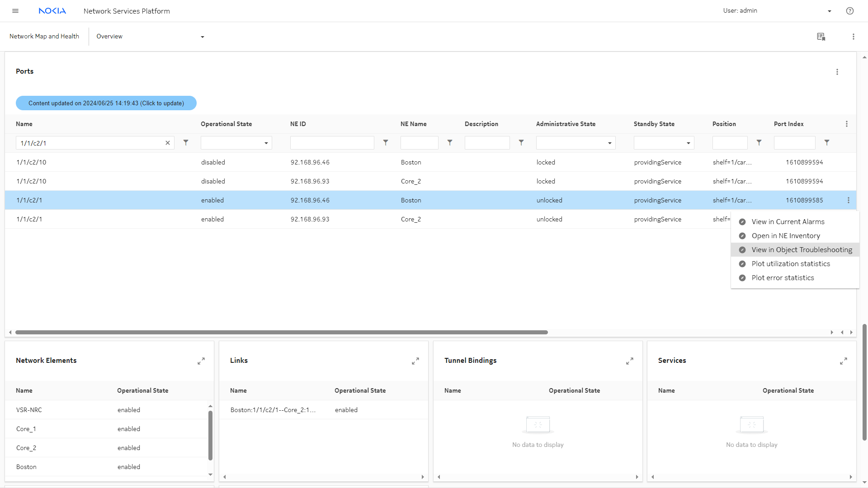Select View in Object Troubleshooting
This screenshot has height=488, width=868.
pyautogui.click(x=802, y=250)
